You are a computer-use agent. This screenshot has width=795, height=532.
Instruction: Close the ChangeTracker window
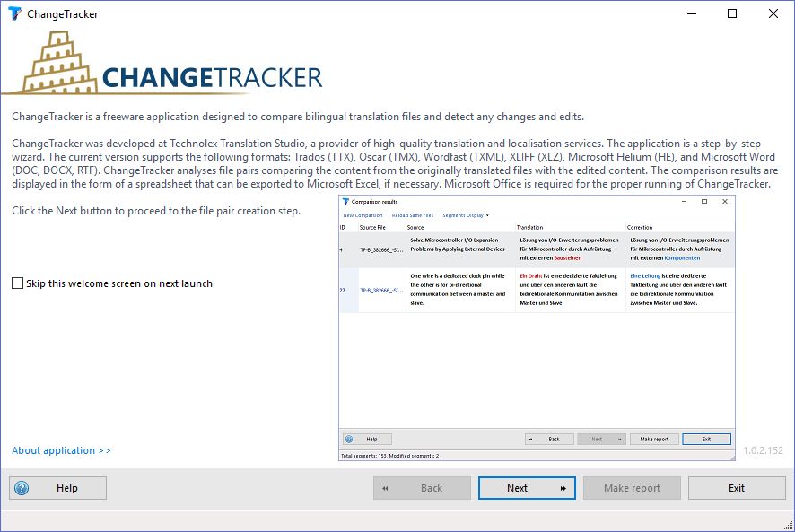(773, 13)
